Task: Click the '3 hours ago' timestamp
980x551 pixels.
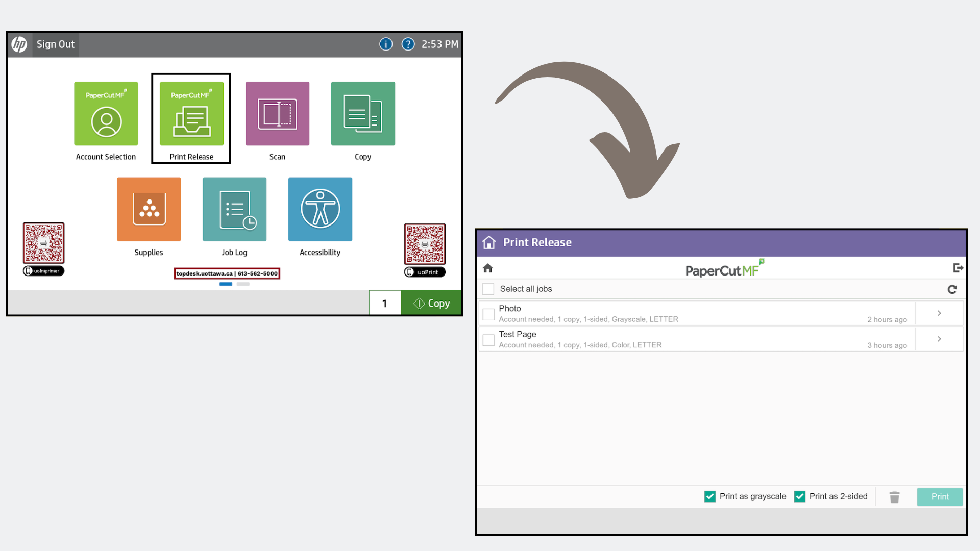Action: tap(887, 345)
